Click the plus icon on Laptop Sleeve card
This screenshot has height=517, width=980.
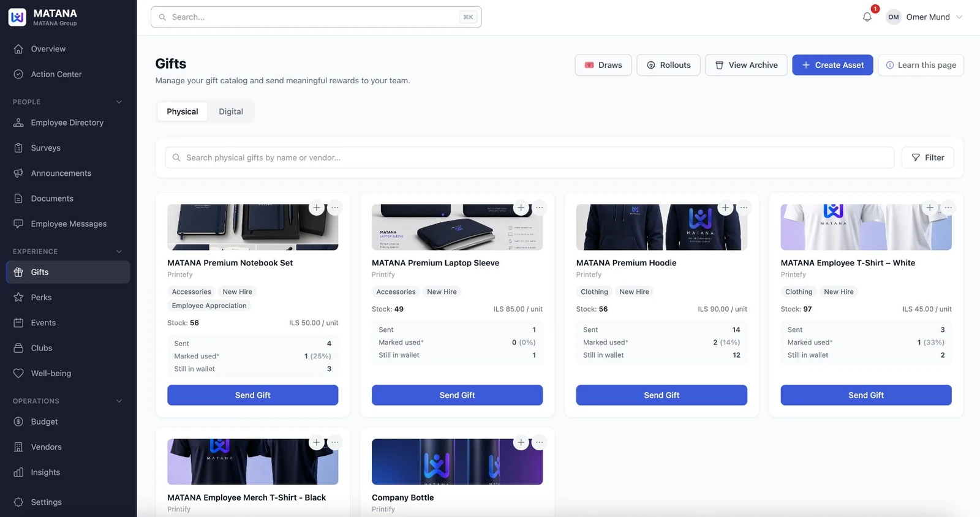[x=521, y=208]
